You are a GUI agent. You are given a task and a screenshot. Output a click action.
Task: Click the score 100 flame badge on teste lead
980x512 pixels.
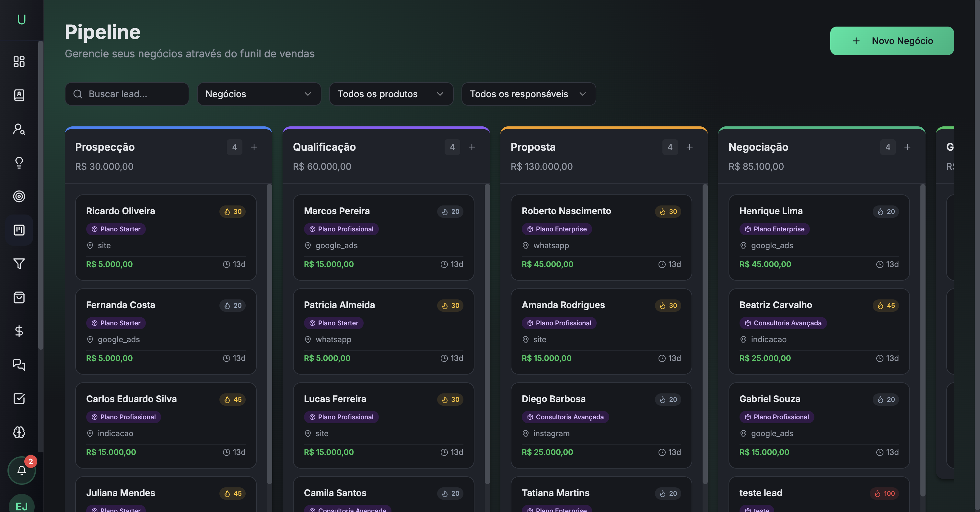point(884,493)
